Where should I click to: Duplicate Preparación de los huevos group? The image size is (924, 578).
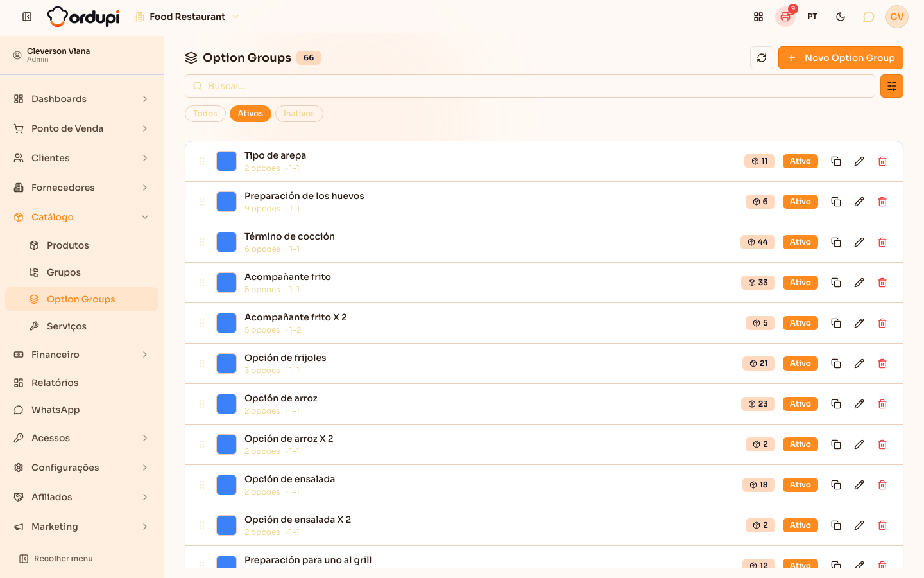[836, 202]
